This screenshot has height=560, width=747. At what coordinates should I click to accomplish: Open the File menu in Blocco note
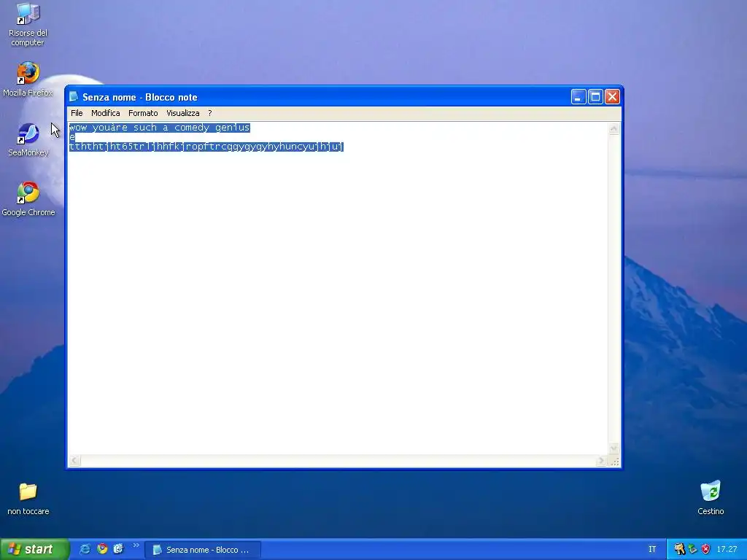[77, 113]
